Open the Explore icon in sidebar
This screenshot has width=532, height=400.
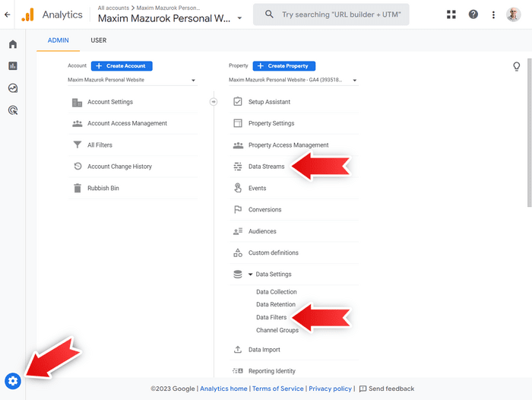coord(13,88)
